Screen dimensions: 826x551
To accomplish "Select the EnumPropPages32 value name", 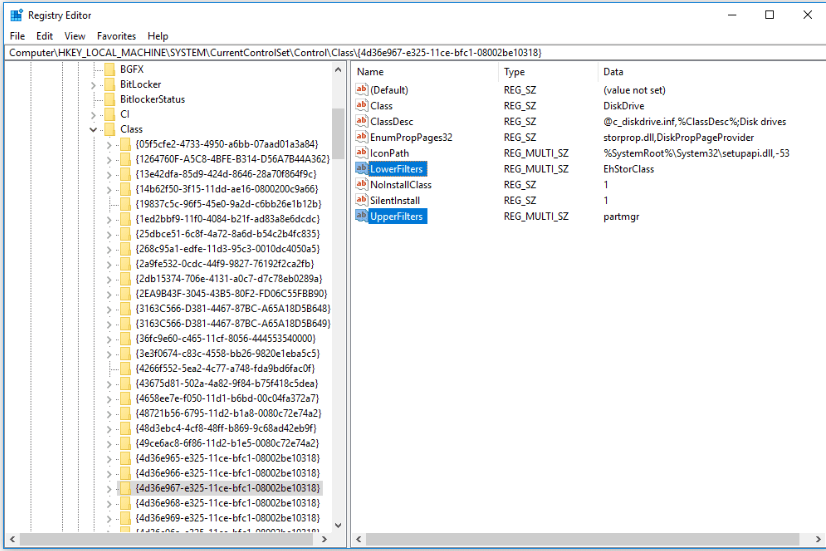I will (411, 137).
